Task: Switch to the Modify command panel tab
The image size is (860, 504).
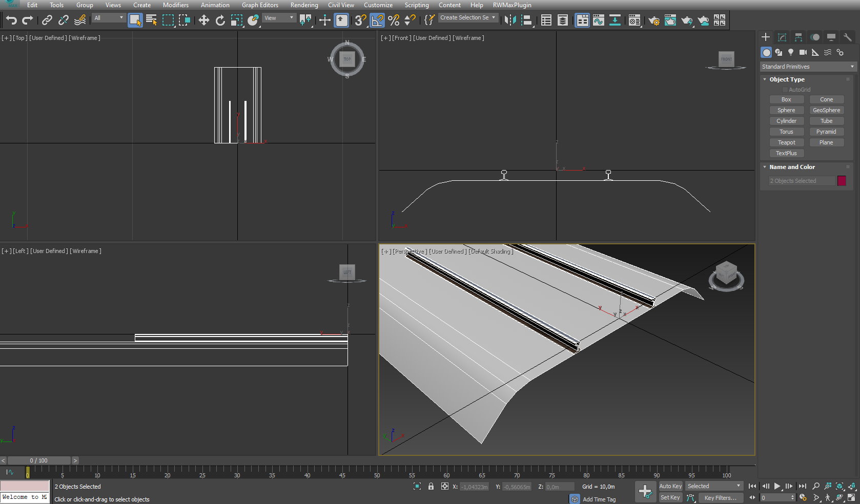Action: [782, 37]
